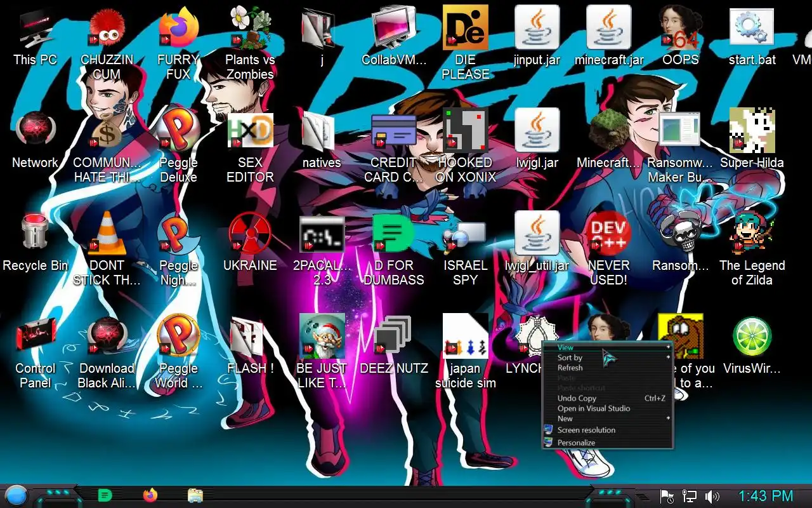
Task: Launch Firefox from the taskbar
Action: coord(150,495)
